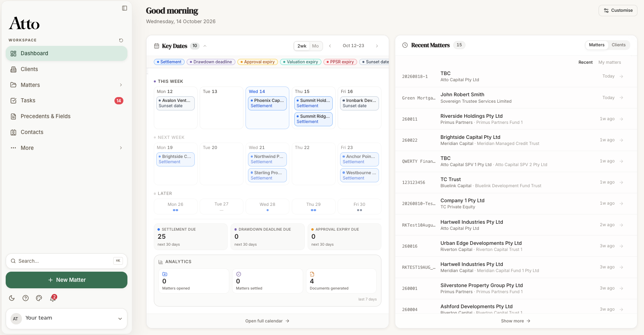Open the Ironbark Dev... Sunset date event

[x=360, y=103]
